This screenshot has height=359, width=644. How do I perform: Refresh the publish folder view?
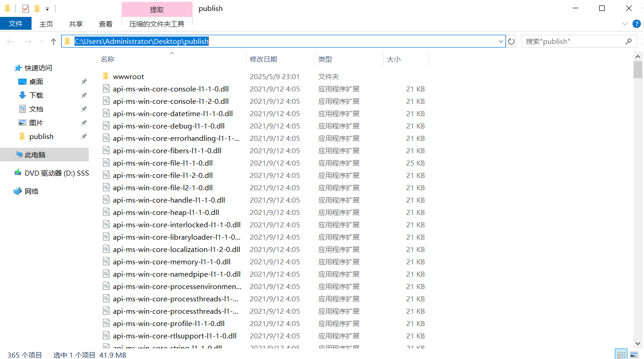click(511, 42)
